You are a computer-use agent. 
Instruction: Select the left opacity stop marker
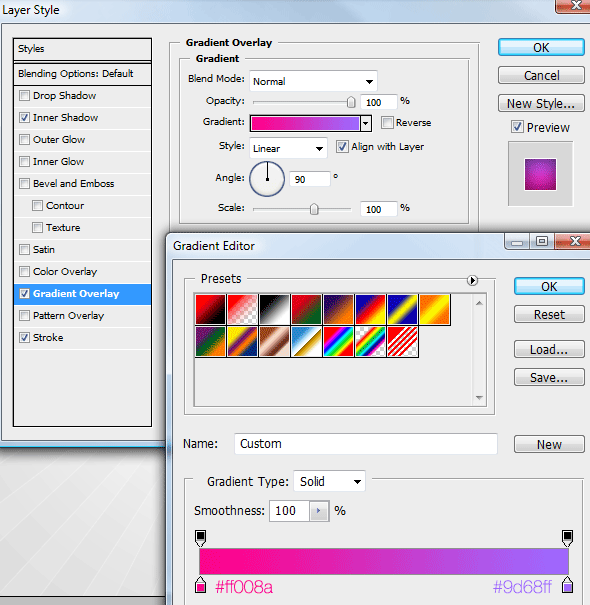point(200,538)
